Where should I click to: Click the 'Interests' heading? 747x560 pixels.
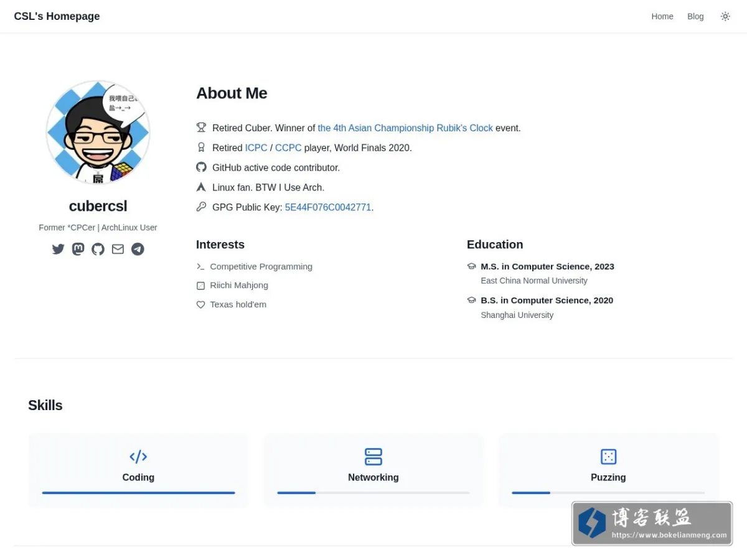pyautogui.click(x=220, y=245)
